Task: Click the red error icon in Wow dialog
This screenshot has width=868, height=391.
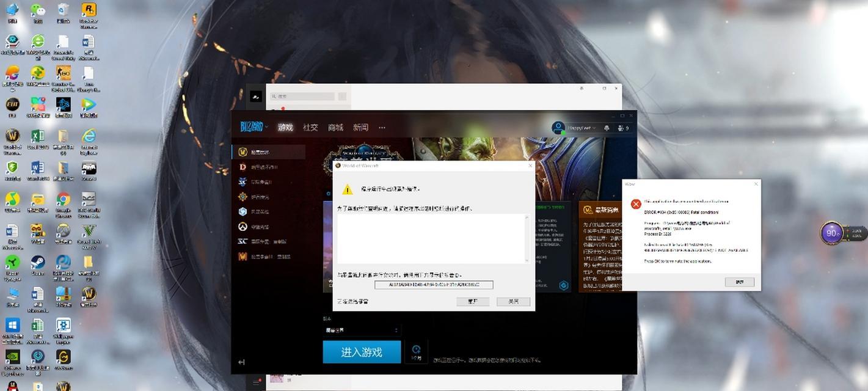Action: [x=636, y=204]
